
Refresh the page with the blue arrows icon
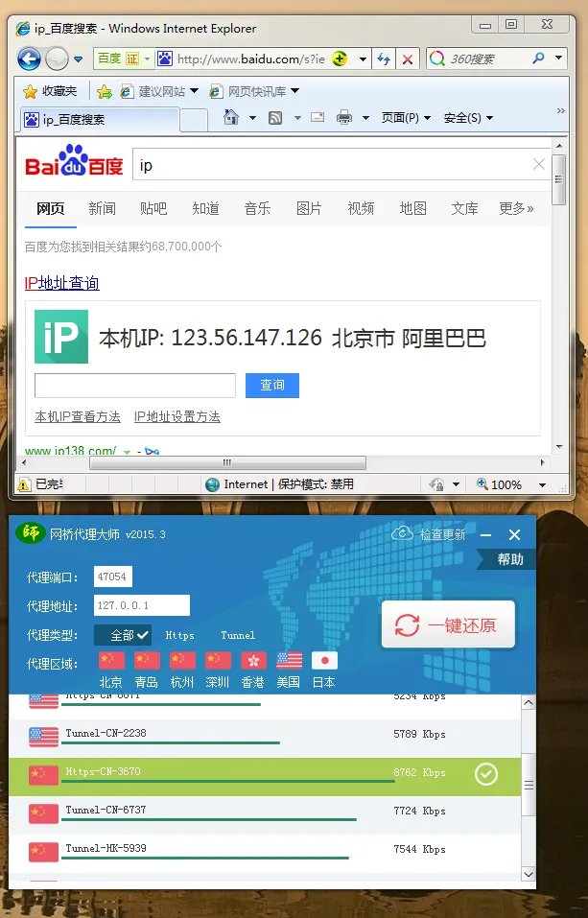click(384, 59)
